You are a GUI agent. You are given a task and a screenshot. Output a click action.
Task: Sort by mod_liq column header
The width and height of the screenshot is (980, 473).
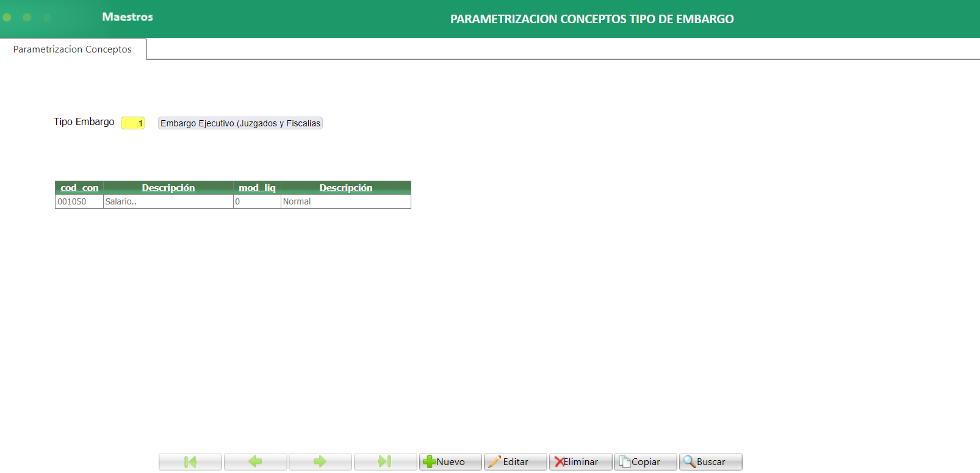[257, 188]
